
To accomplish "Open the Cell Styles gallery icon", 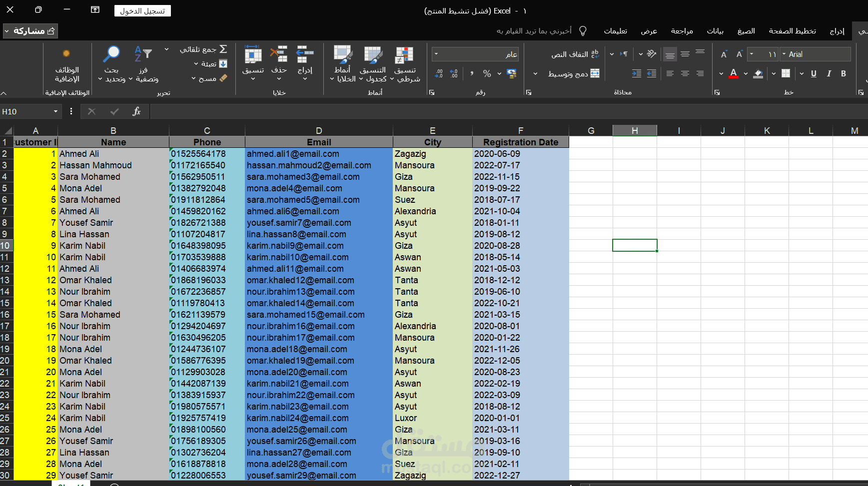I will click(x=343, y=55).
